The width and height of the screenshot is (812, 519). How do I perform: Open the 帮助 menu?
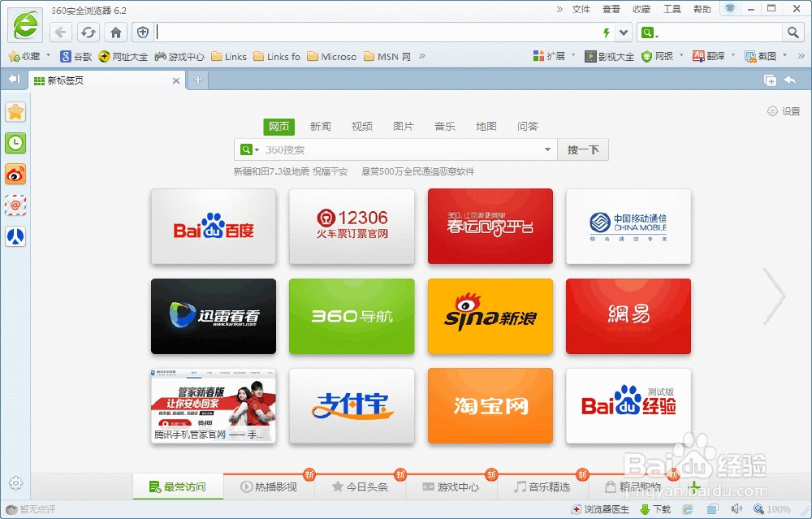[x=702, y=9]
